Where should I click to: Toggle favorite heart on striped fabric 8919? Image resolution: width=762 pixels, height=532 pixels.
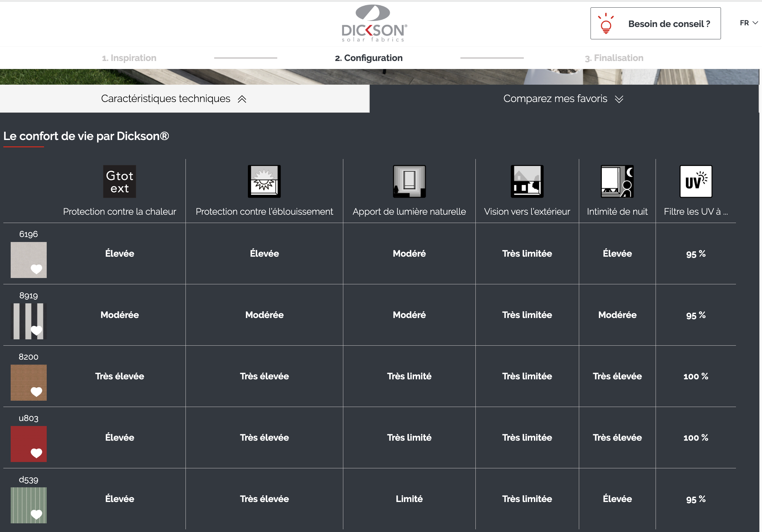(36, 330)
